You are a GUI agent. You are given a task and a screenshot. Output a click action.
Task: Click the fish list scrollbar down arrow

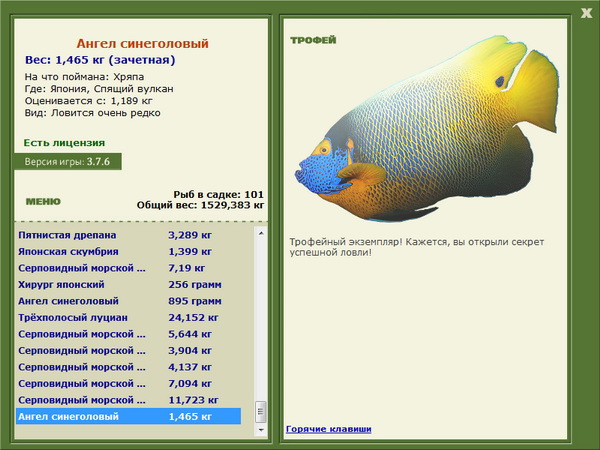(x=261, y=430)
